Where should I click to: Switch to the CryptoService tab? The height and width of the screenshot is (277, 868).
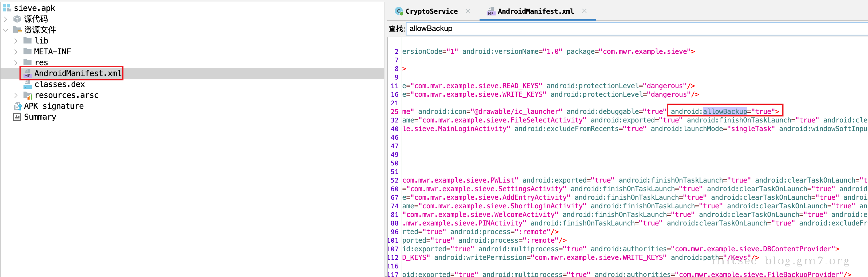[x=431, y=11]
